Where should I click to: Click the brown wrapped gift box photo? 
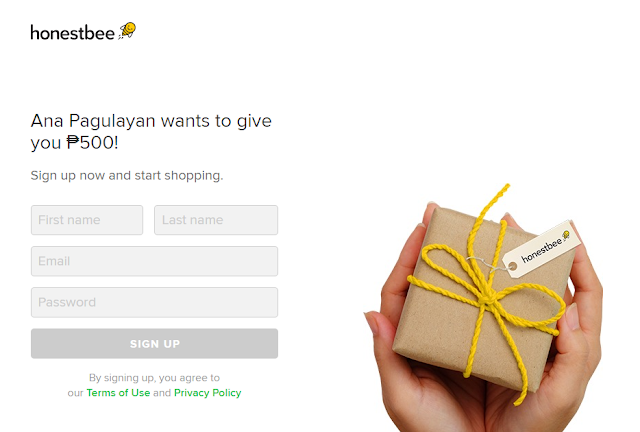[x=482, y=298]
